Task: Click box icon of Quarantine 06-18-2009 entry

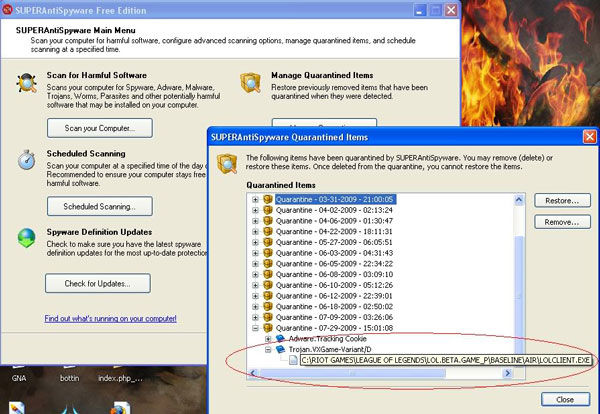Action: 268,306
